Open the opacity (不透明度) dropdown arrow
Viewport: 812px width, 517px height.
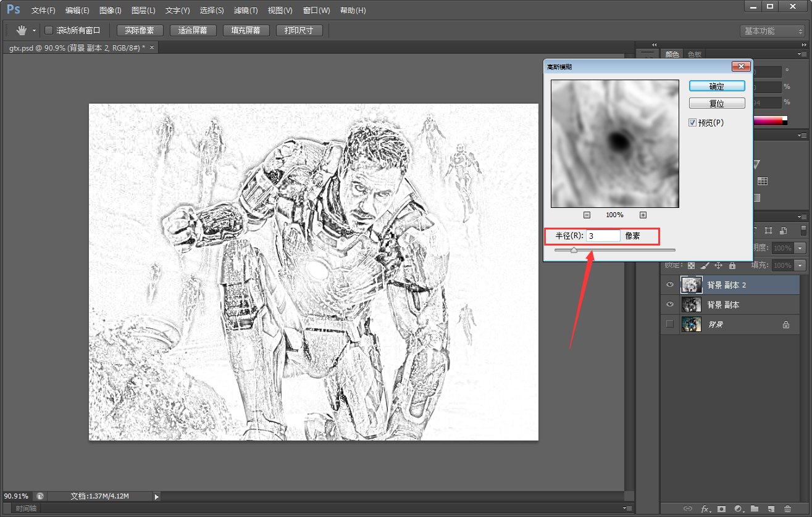801,248
